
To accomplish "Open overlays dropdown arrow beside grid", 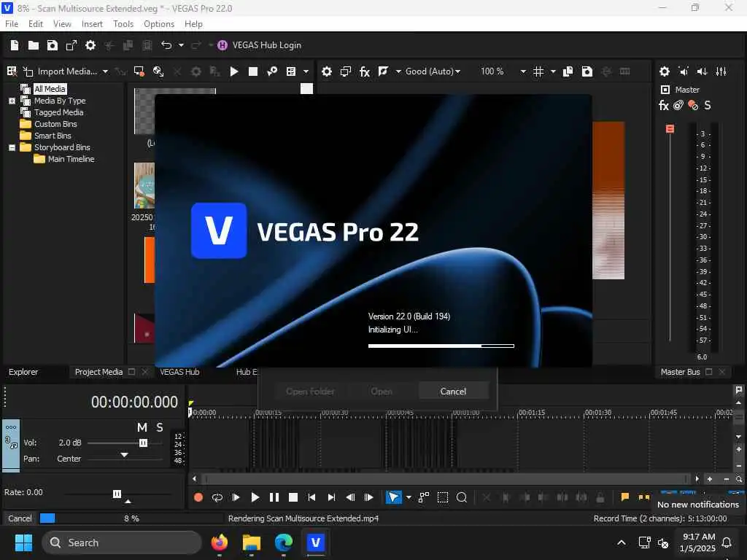I will pyautogui.click(x=553, y=71).
